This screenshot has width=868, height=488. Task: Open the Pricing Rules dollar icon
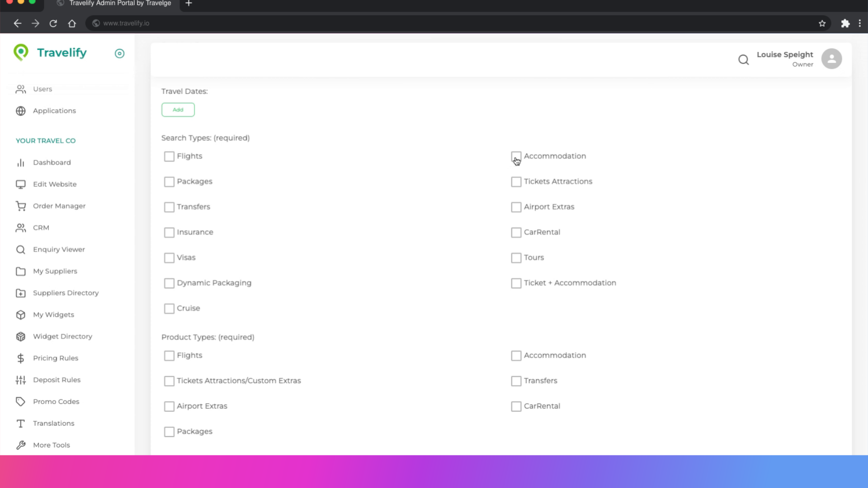21,358
